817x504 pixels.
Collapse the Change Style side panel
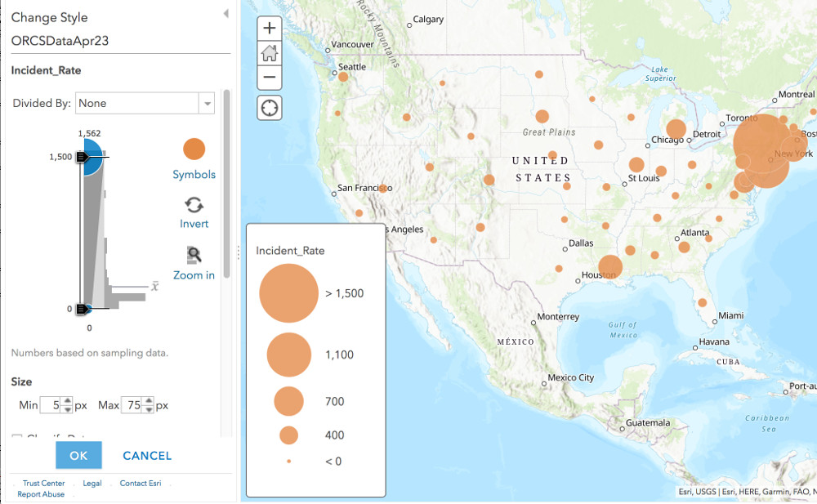225,15
